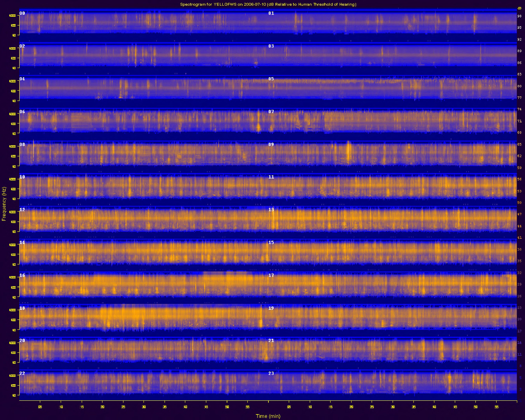Click the 53 value on dB scale
The image size is (525, 420).
point(519,191)
